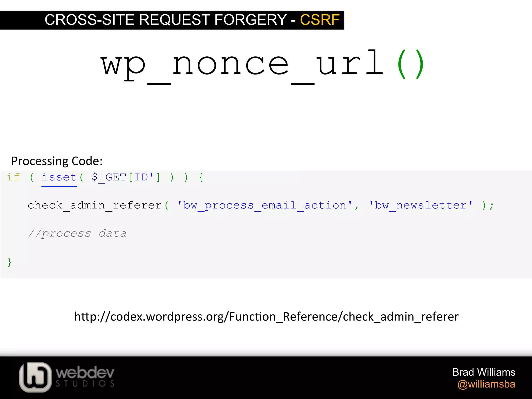
Task: Select the 'bw_process_email_action' string
Action: (x=265, y=206)
